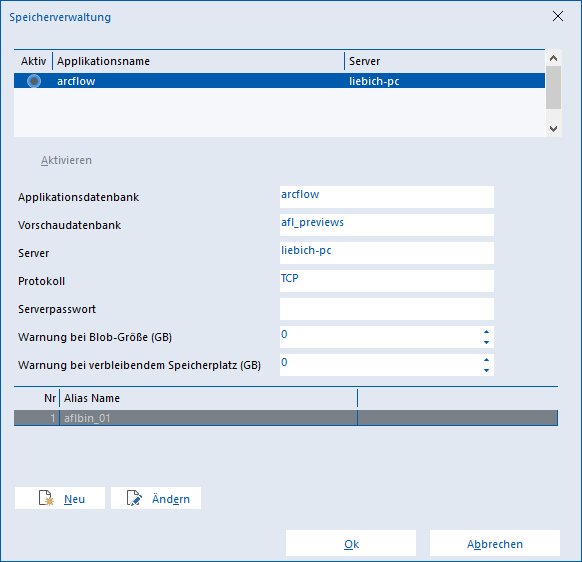Select the active radio indicator for arcflow
Screen dimensions: 582x562
pyautogui.click(x=34, y=81)
